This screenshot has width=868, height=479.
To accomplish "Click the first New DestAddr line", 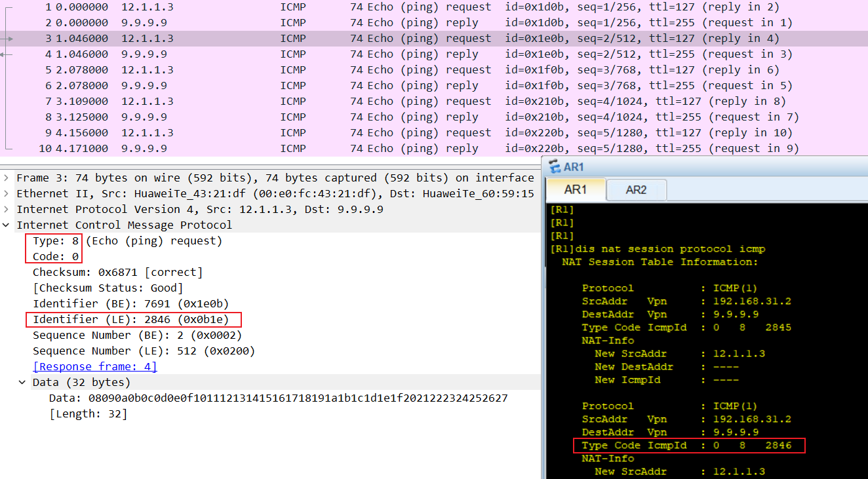I will click(x=667, y=367).
